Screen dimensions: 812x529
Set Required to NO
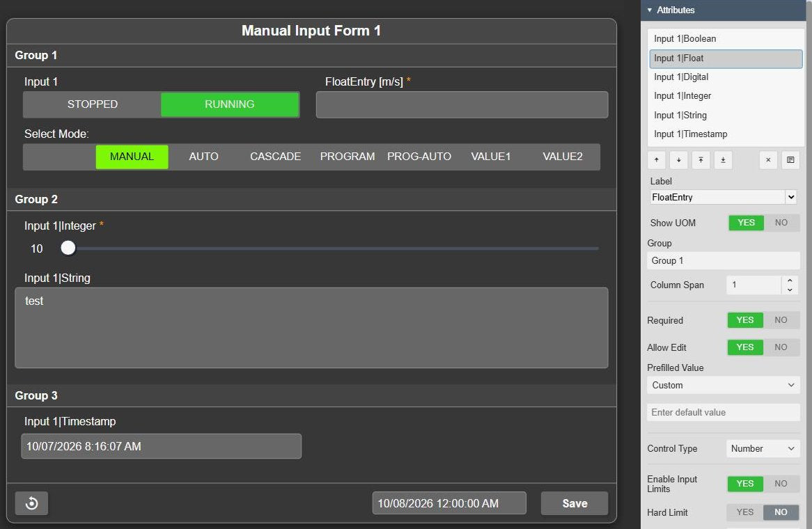point(781,320)
